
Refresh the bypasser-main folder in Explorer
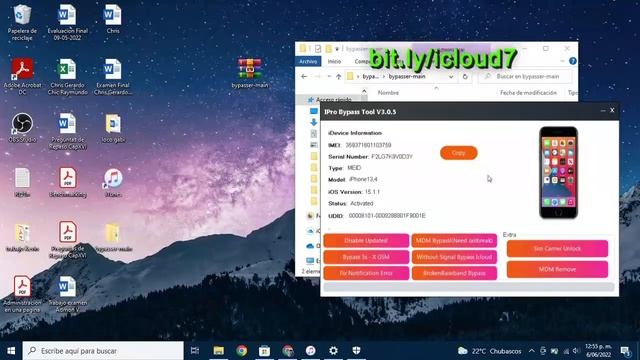pos(465,76)
